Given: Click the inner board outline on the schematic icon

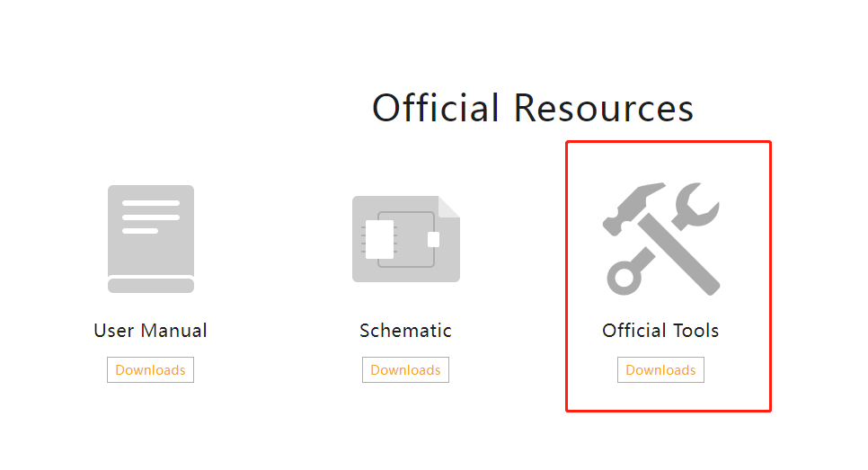Looking at the screenshot, I should 406,239.
